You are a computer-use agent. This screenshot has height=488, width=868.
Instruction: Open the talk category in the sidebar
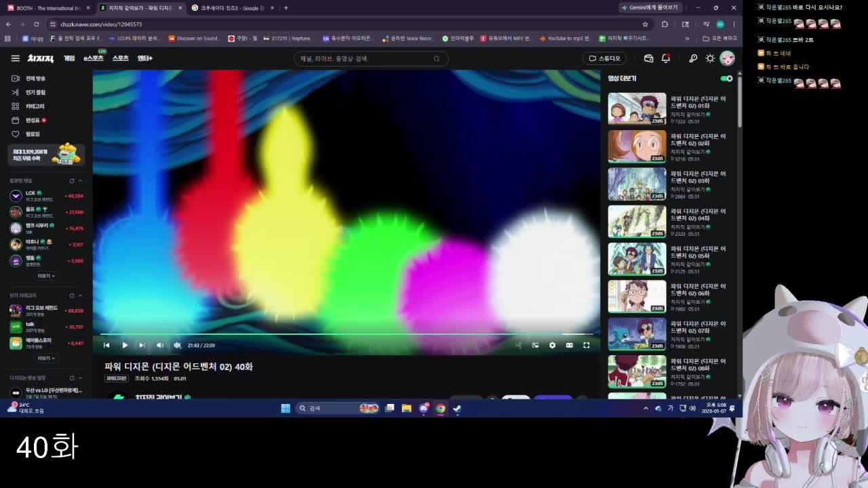click(46, 327)
